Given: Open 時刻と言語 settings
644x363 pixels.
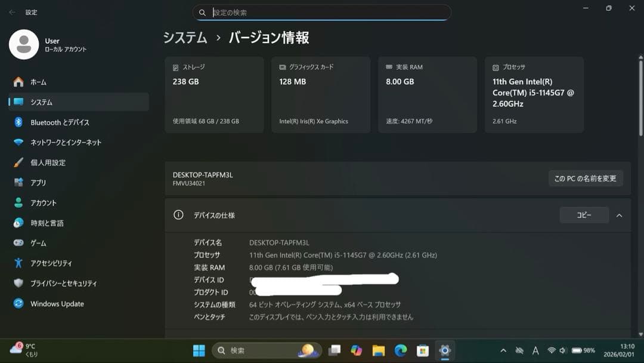Looking at the screenshot, I should [51, 223].
